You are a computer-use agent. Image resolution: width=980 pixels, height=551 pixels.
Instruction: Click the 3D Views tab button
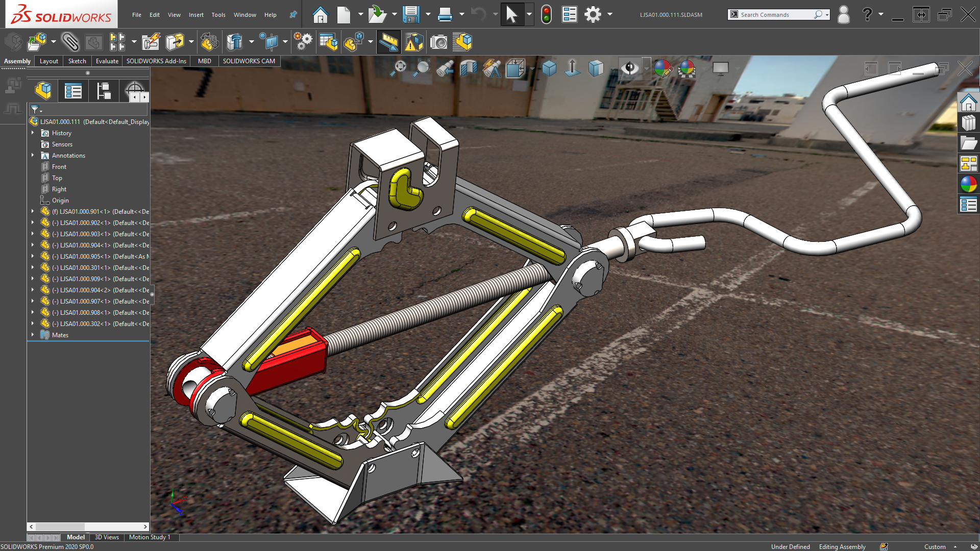(x=107, y=537)
